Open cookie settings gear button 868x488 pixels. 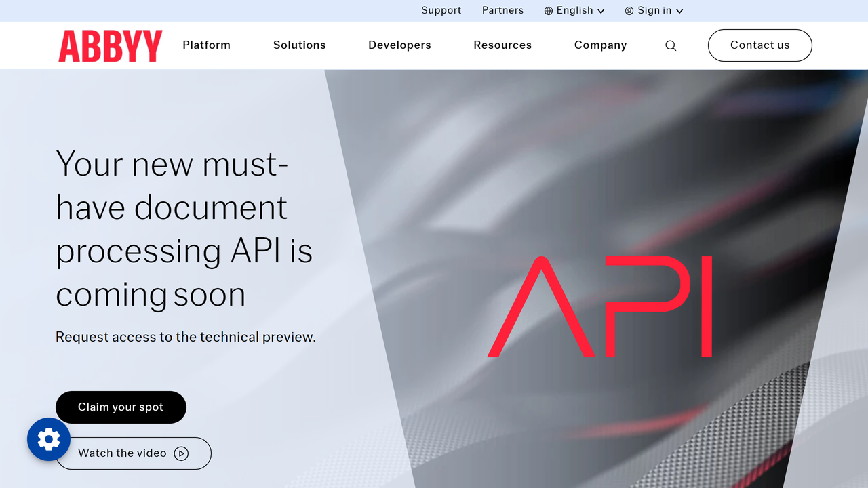tap(49, 439)
